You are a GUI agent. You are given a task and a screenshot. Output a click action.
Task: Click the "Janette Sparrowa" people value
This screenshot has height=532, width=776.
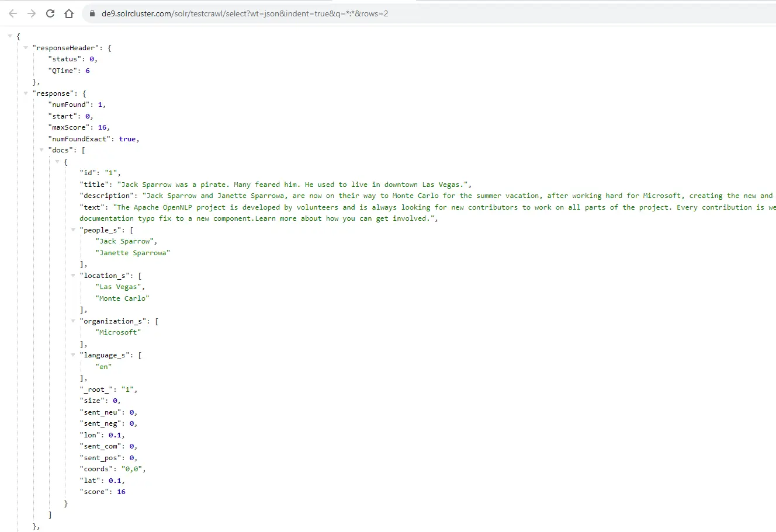[x=133, y=253]
